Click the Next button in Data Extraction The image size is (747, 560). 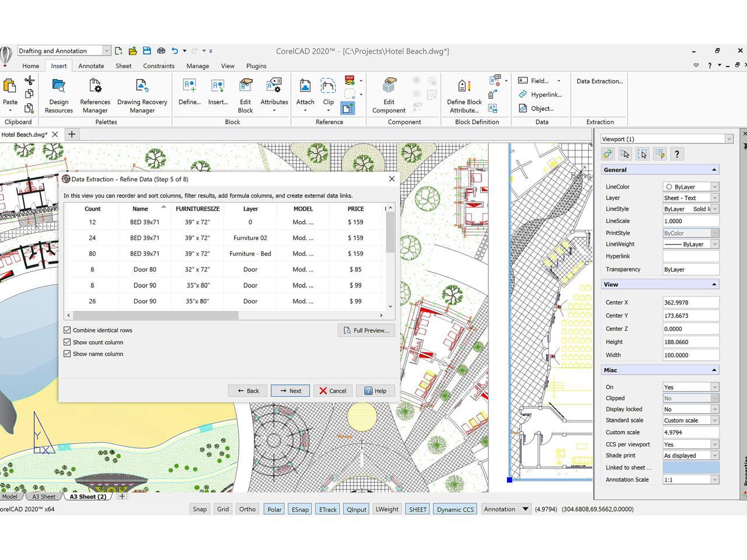point(290,390)
